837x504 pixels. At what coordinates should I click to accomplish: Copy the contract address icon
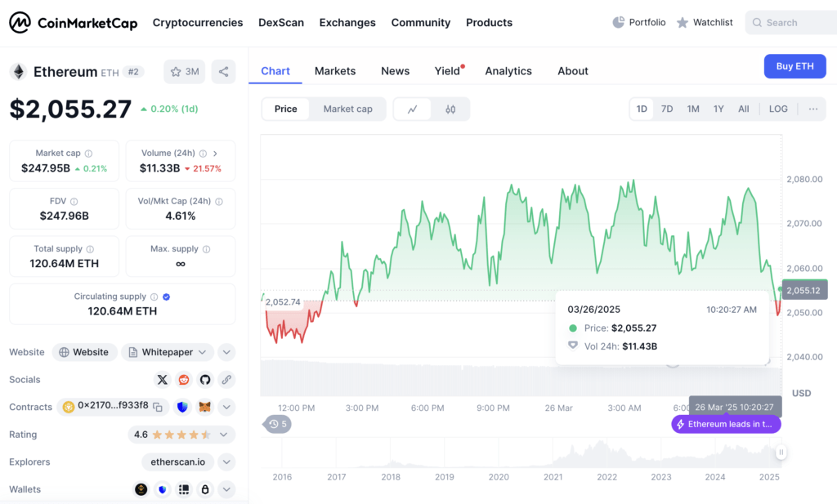tap(158, 407)
